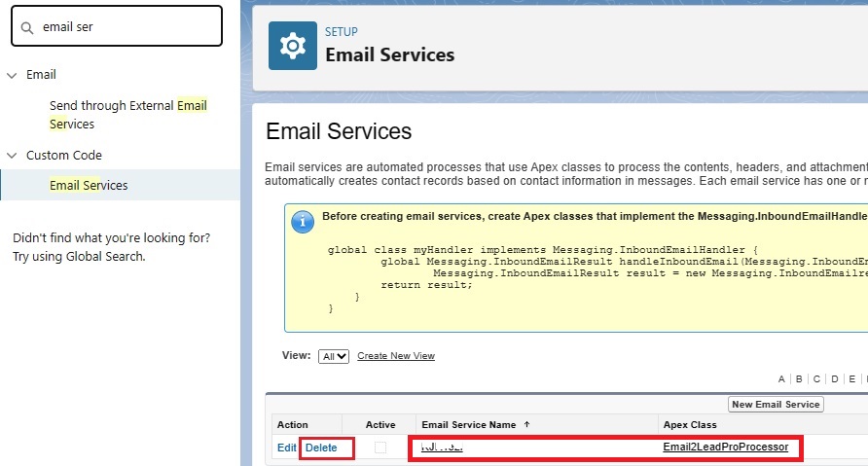Filter list by letter A
This screenshot has width=868, height=466.
click(x=781, y=379)
